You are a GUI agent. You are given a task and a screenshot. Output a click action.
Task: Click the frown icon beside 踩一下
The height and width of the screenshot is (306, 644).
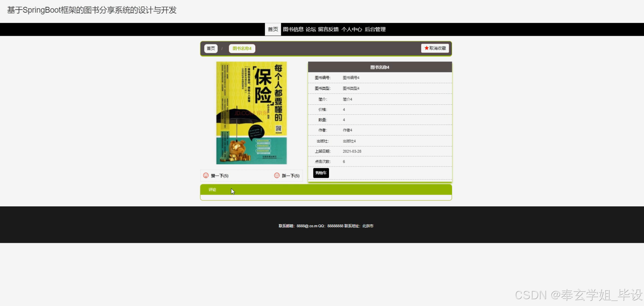277,175
